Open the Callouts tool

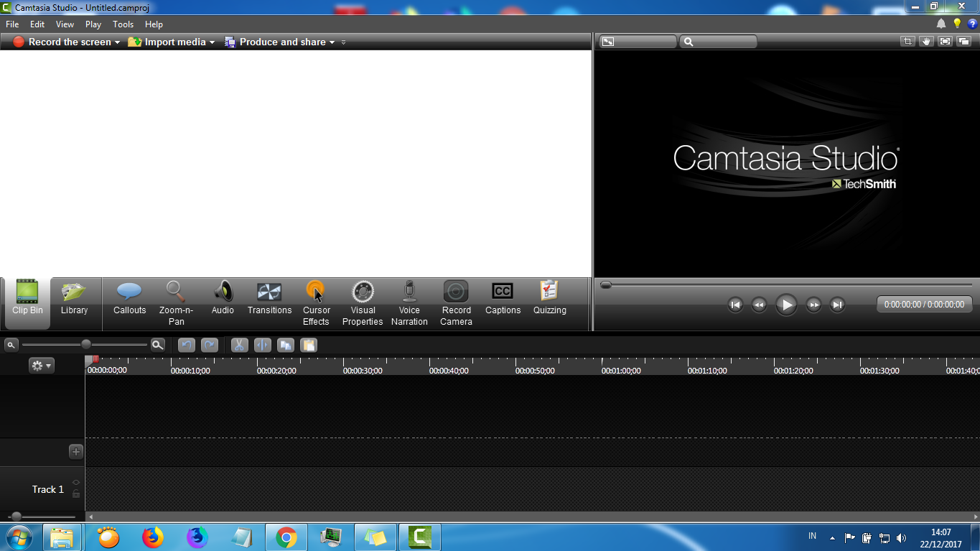129,298
